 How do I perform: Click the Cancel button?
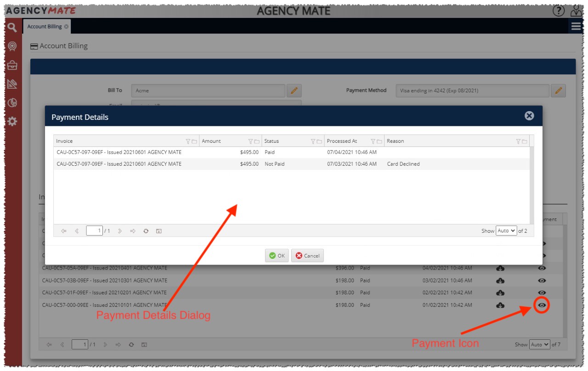click(308, 256)
